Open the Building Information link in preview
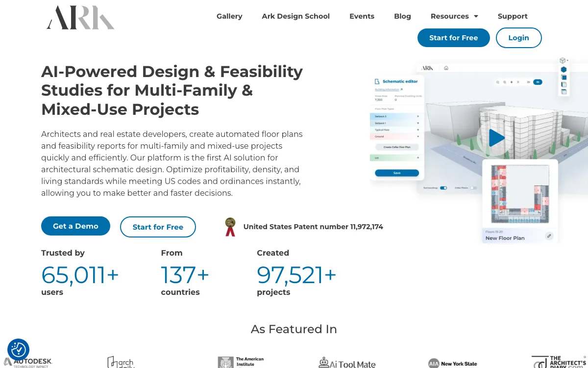588x368 pixels. pyautogui.click(x=389, y=89)
